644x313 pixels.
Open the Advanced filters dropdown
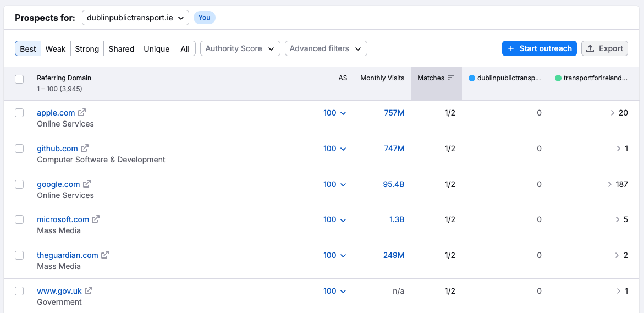[326, 48]
